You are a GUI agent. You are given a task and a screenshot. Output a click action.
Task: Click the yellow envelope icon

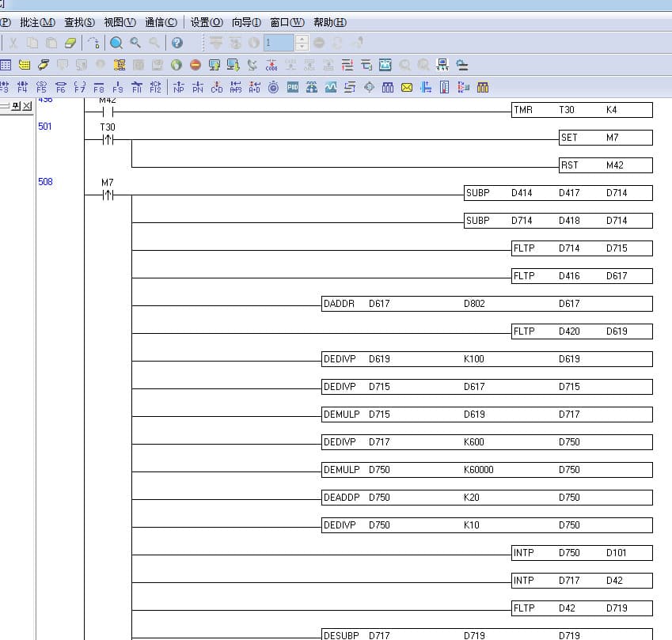coord(407,87)
